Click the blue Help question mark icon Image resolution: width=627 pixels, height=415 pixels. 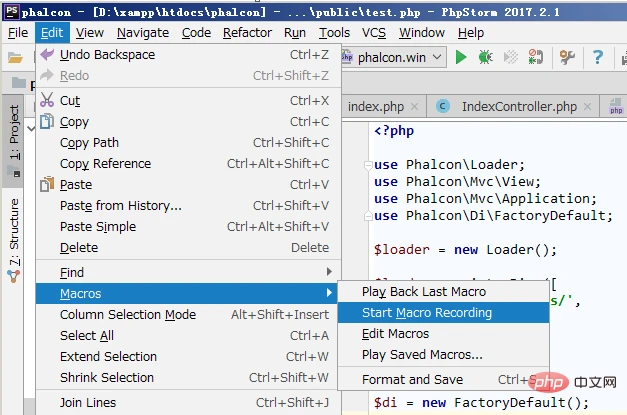pyautogui.click(x=597, y=57)
